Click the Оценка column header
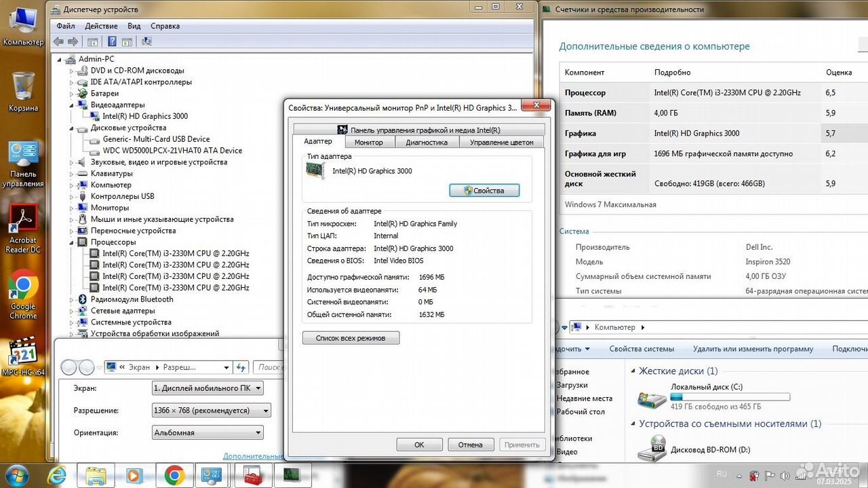Screen dimensions: 868x488 [x=839, y=72]
